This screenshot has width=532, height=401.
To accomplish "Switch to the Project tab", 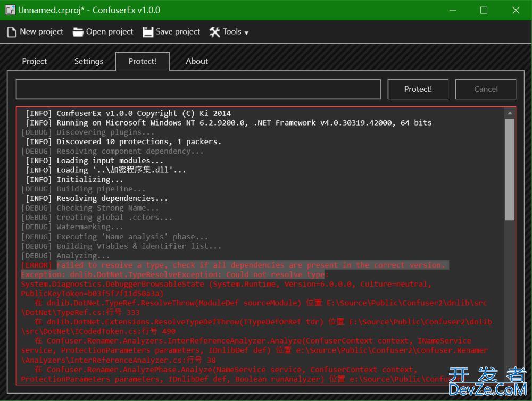I will click(34, 61).
